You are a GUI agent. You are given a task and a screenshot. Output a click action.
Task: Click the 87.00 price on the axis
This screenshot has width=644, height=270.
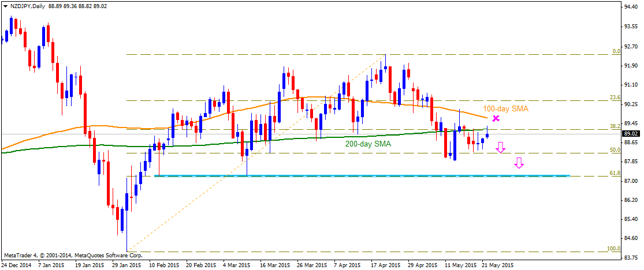coord(630,181)
